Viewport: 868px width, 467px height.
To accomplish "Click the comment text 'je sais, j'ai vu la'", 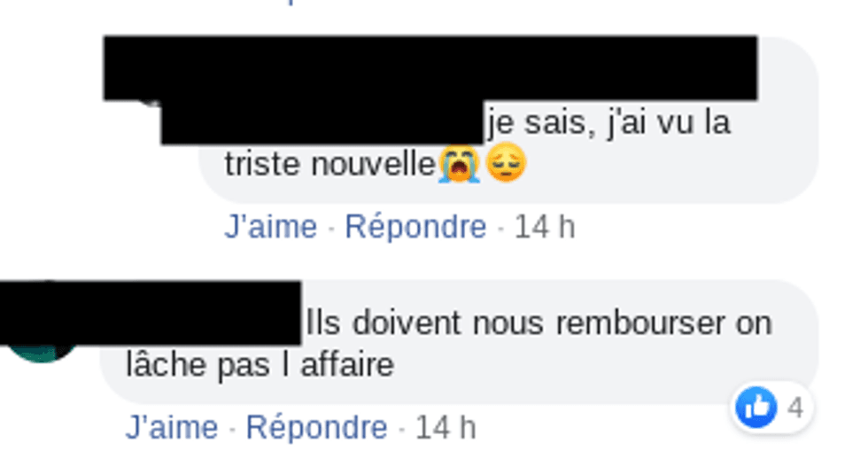I will click(609, 122).
